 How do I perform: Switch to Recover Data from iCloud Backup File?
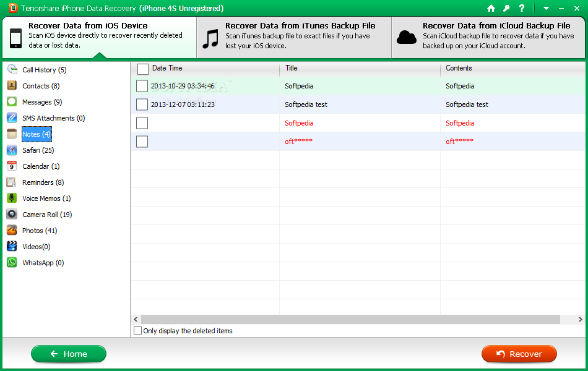click(488, 37)
